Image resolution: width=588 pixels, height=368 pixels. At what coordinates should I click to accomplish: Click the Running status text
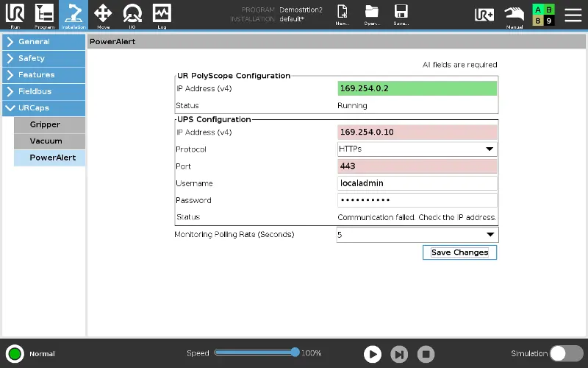(x=352, y=105)
